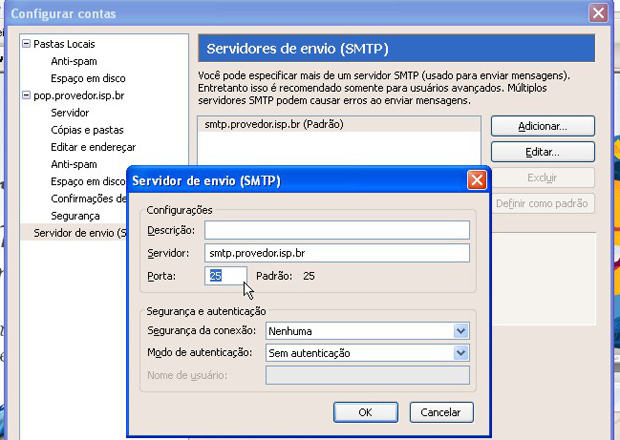Image resolution: width=620 pixels, height=440 pixels.
Task: Open Espaço em disco under Pastas Locais
Action: tap(88, 79)
